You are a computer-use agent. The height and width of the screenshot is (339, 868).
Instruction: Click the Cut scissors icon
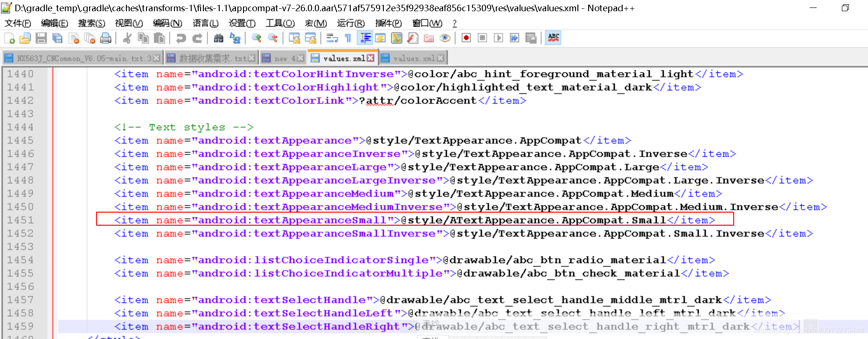coord(127,38)
